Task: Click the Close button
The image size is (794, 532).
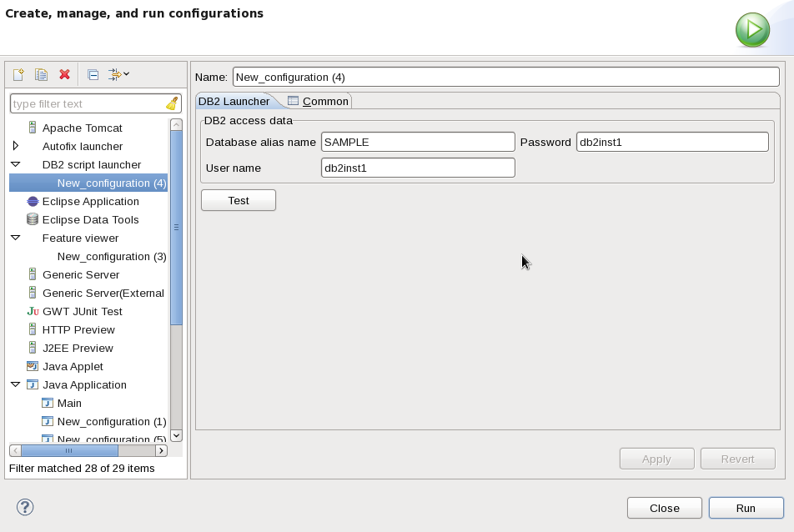Action: pyautogui.click(x=664, y=508)
